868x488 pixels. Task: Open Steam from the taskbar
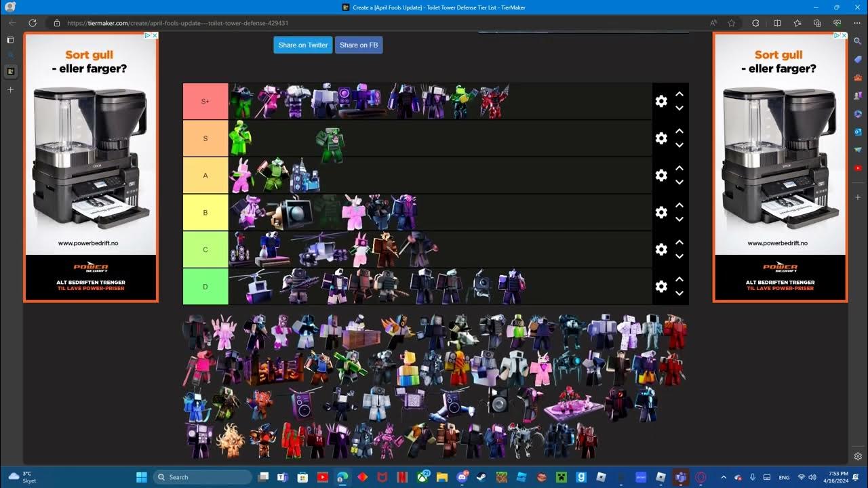coord(481,477)
